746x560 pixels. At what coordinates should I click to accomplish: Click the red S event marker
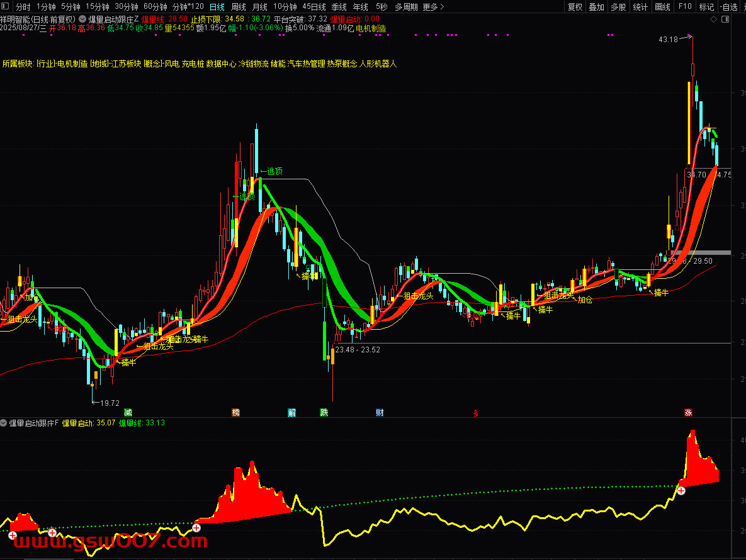[x=475, y=413]
